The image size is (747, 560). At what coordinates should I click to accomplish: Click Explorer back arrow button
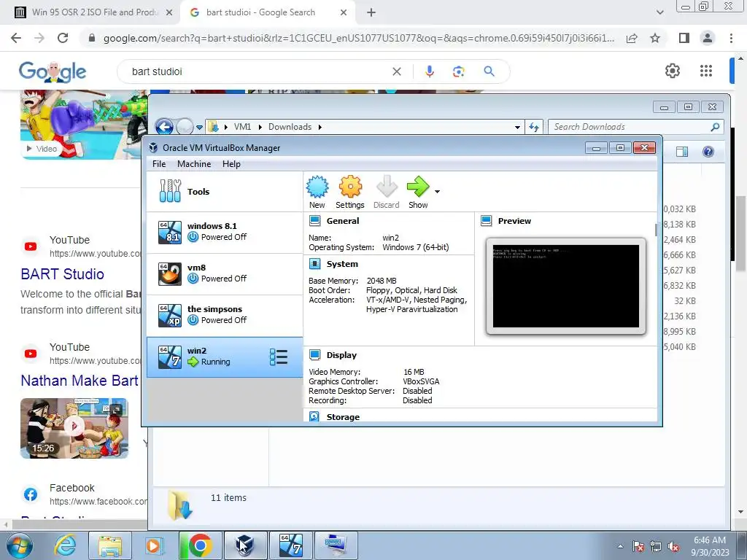click(x=164, y=127)
